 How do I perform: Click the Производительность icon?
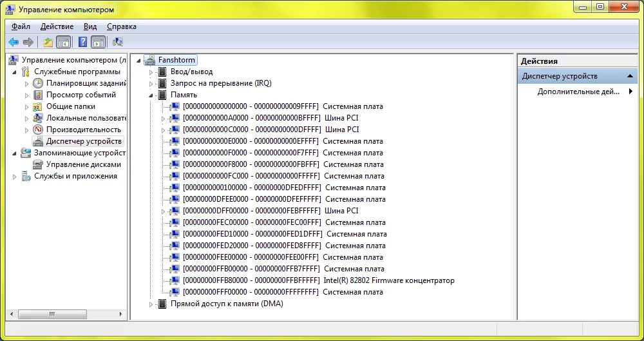[38, 130]
